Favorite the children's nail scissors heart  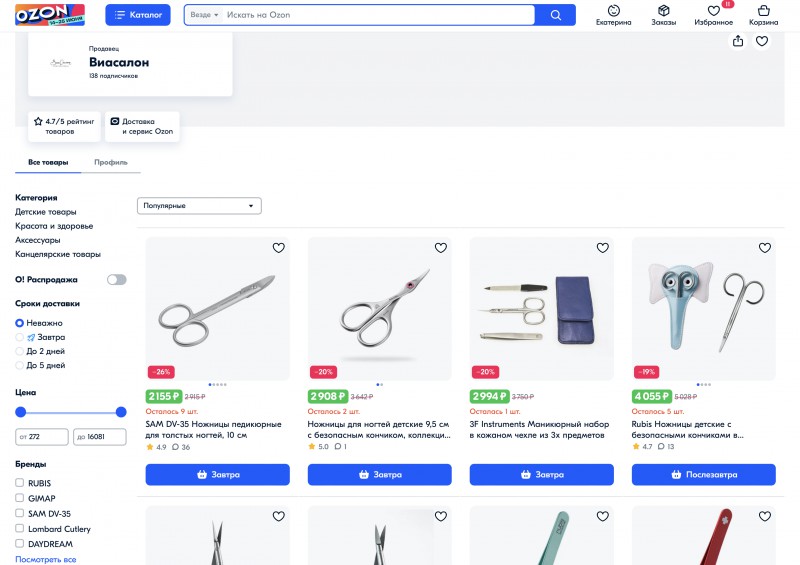point(441,248)
